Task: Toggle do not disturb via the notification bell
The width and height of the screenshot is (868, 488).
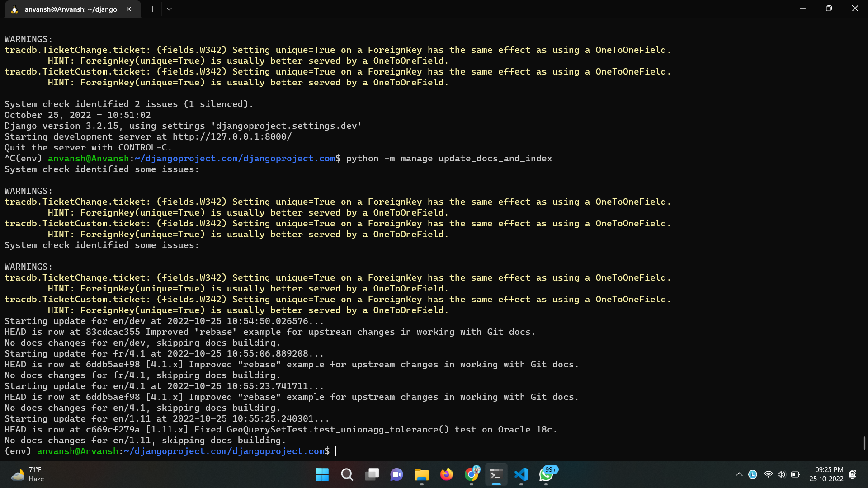Action: [x=853, y=475]
